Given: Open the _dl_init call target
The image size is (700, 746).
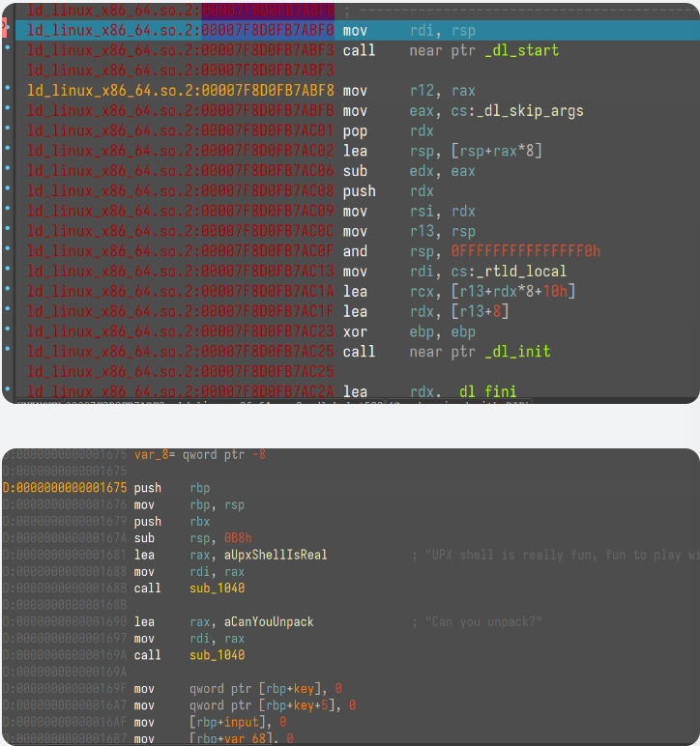Looking at the screenshot, I should (516, 352).
